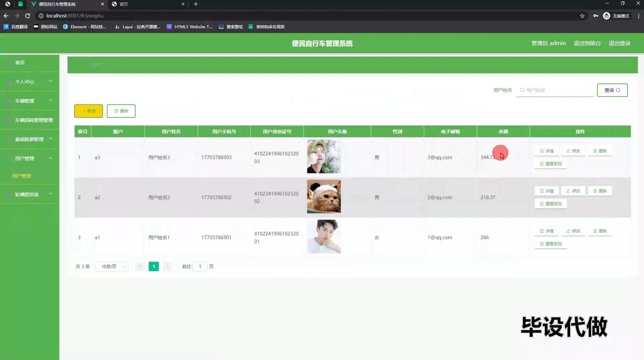Viewport: 644px width, 360px height.
Task: Open the 百度翻译 bookmark
Action: (x=15, y=27)
